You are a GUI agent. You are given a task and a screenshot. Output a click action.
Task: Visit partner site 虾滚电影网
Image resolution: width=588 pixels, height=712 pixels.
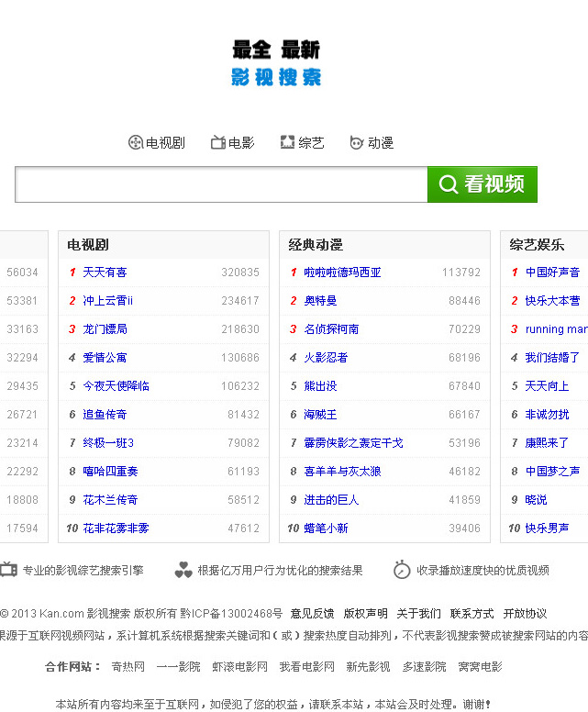pyautogui.click(x=239, y=667)
